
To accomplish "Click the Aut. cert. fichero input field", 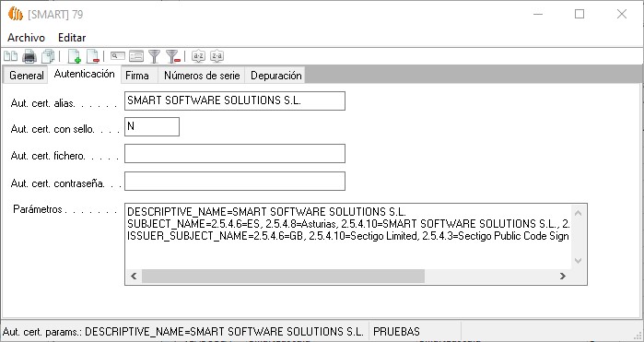I will 235,153.
